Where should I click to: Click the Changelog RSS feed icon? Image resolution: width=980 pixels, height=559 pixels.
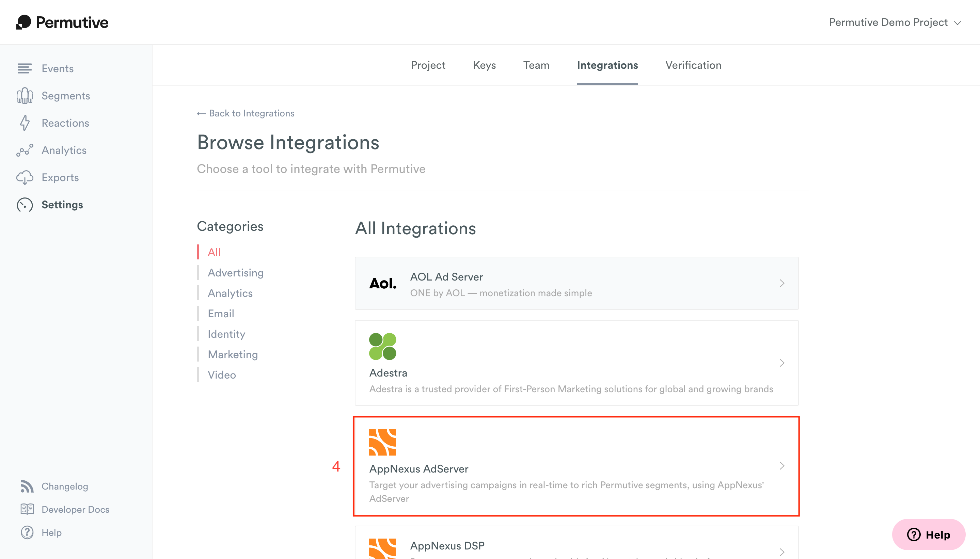tap(27, 486)
